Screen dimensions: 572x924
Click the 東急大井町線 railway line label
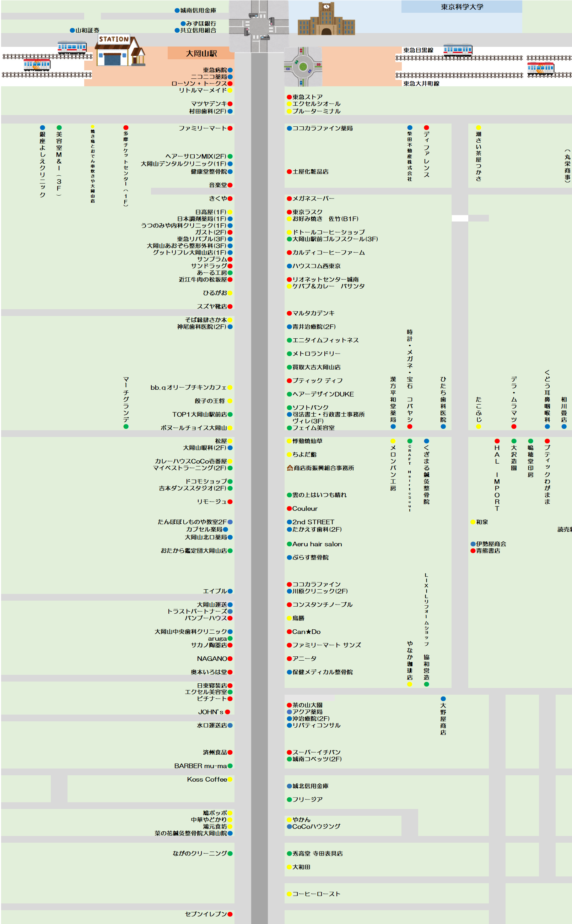click(421, 83)
